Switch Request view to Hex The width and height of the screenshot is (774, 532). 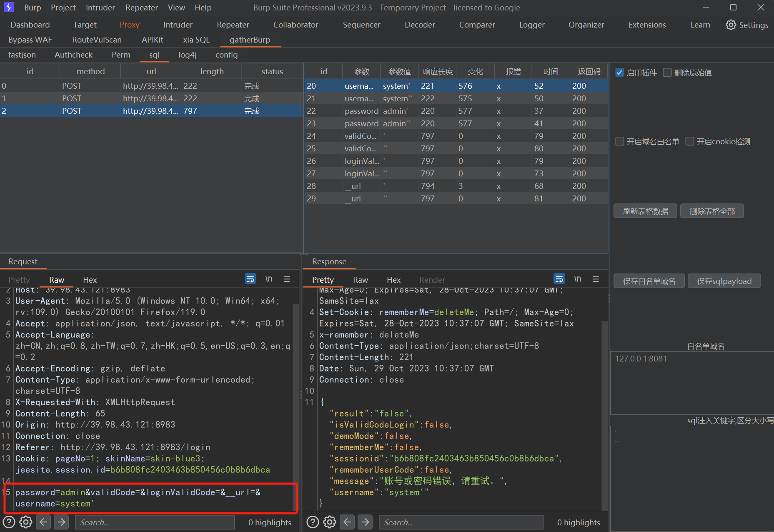point(90,280)
